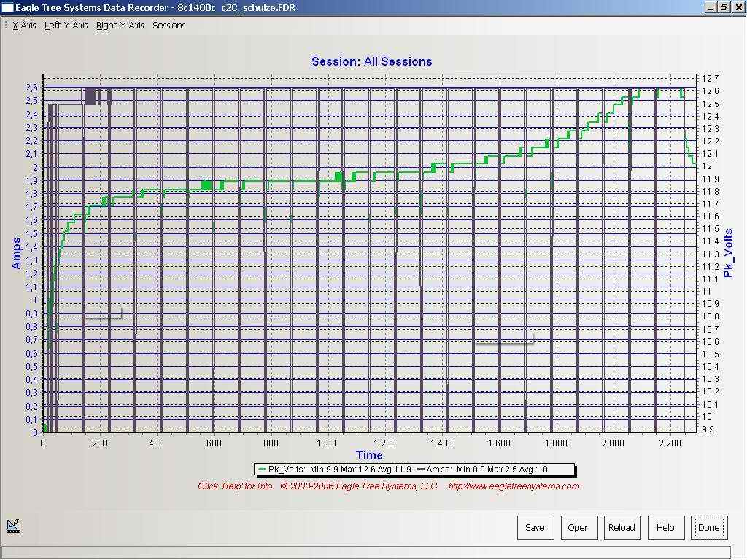Visit the eagletreesystems.com link
Screen dimensions: 747x560
click(514, 486)
